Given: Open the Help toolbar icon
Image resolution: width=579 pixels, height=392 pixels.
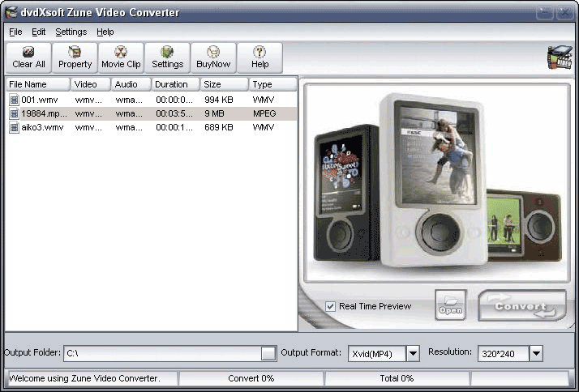Looking at the screenshot, I should tap(259, 58).
